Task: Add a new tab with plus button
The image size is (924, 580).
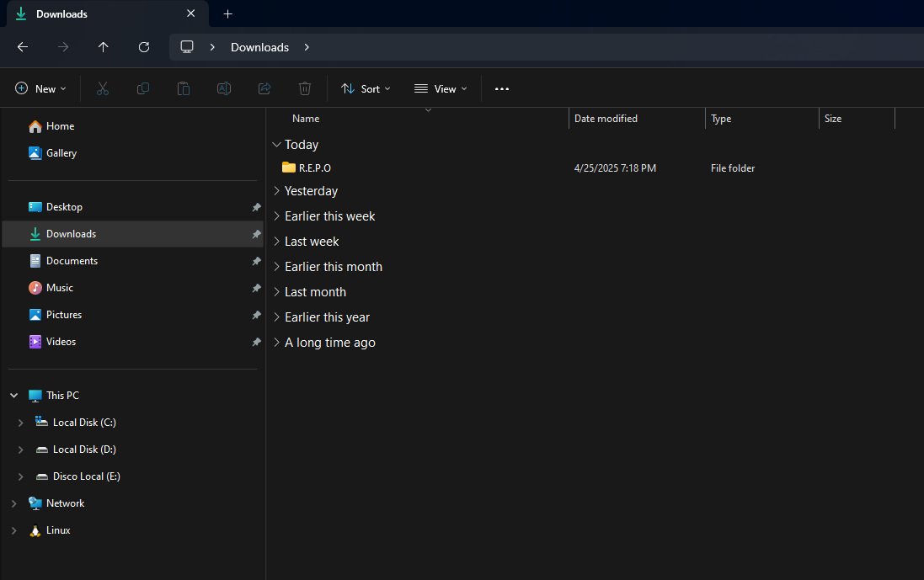Action: tap(227, 14)
